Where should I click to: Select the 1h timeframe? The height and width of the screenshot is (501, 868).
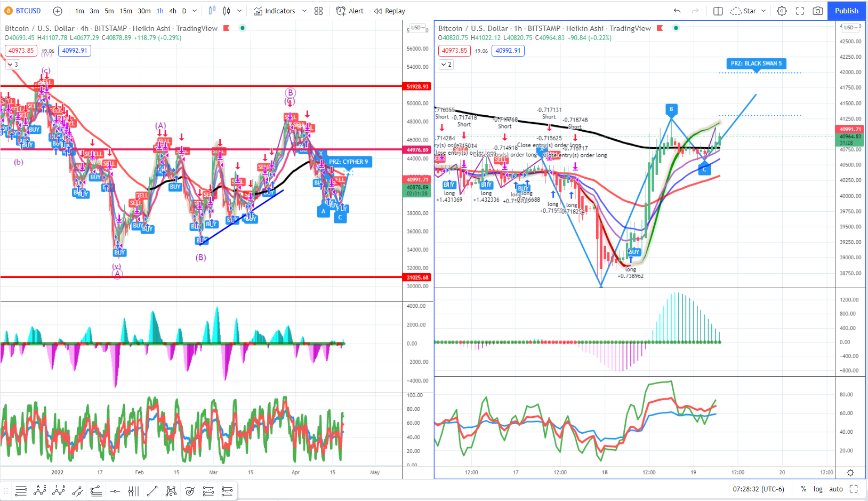(160, 11)
